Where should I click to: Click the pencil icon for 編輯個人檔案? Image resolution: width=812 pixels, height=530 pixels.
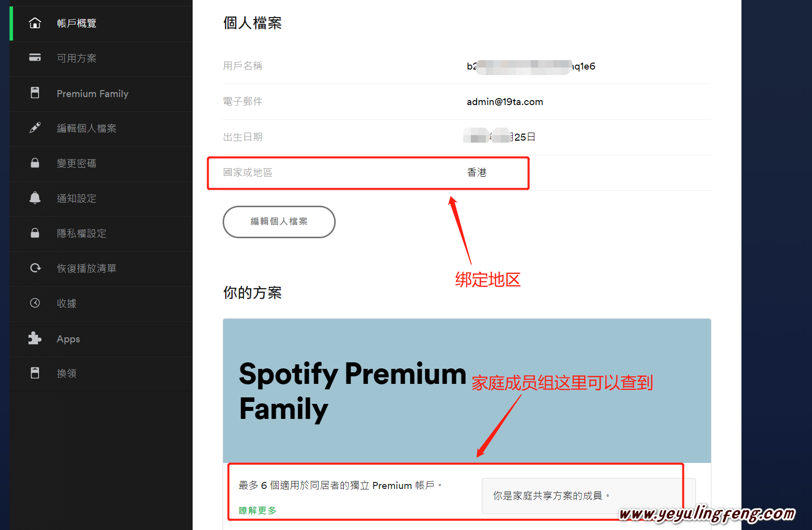tap(35, 128)
